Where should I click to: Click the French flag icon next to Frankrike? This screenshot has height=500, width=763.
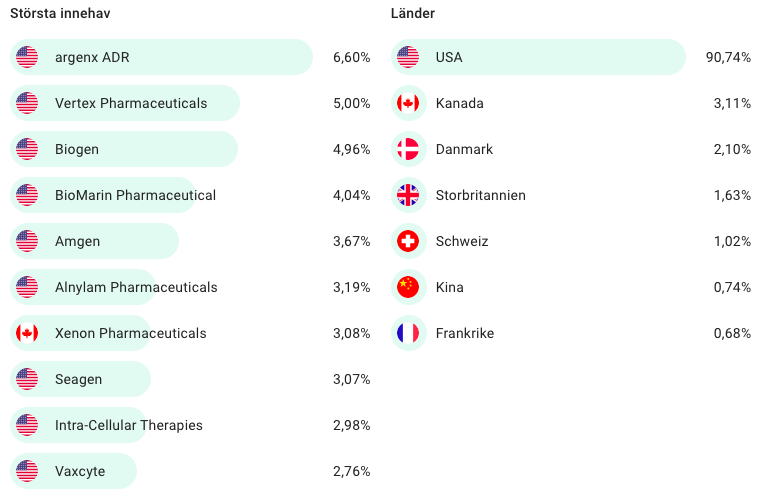(x=408, y=333)
